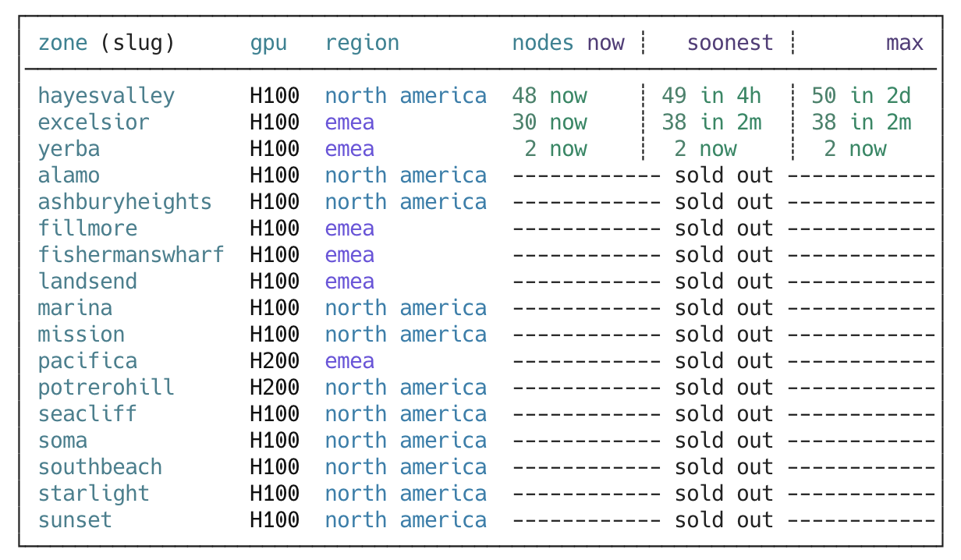The height and width of the screenshot is (560, 961).
Task: Click the hayesvalley zone slug
Action: [x=106, y=96]
